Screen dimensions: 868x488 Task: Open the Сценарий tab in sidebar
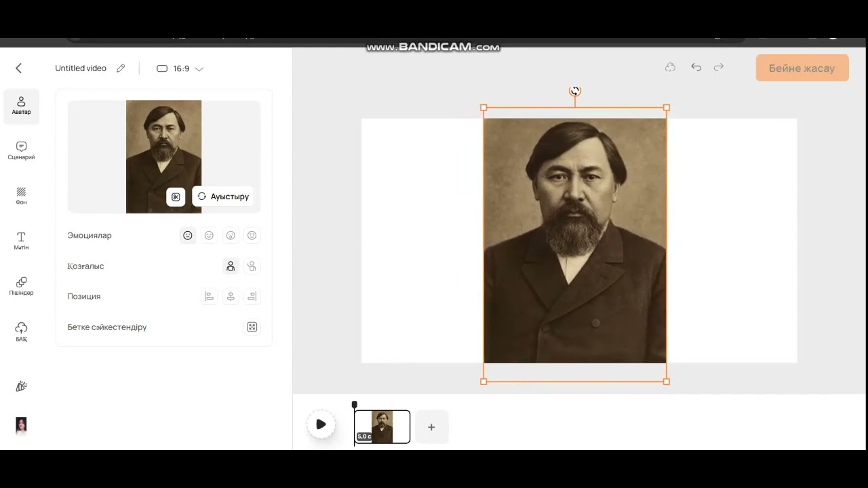click(21, 150)
